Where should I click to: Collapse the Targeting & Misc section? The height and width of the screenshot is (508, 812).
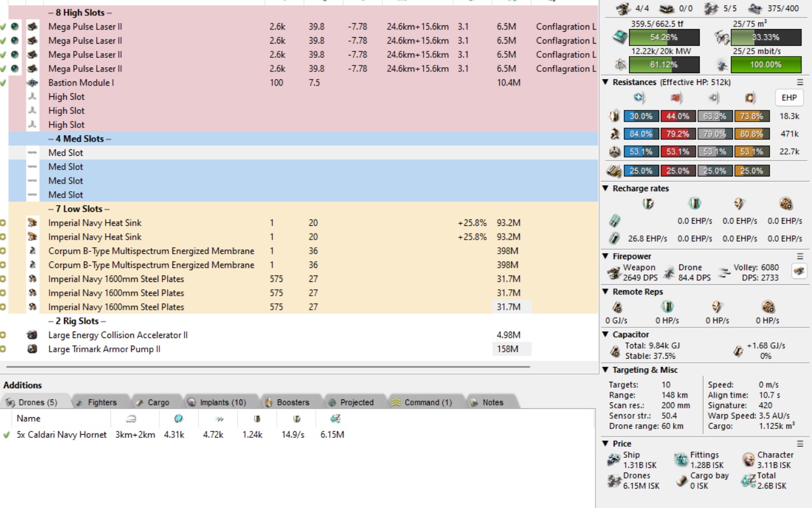(x=605, y=370)
